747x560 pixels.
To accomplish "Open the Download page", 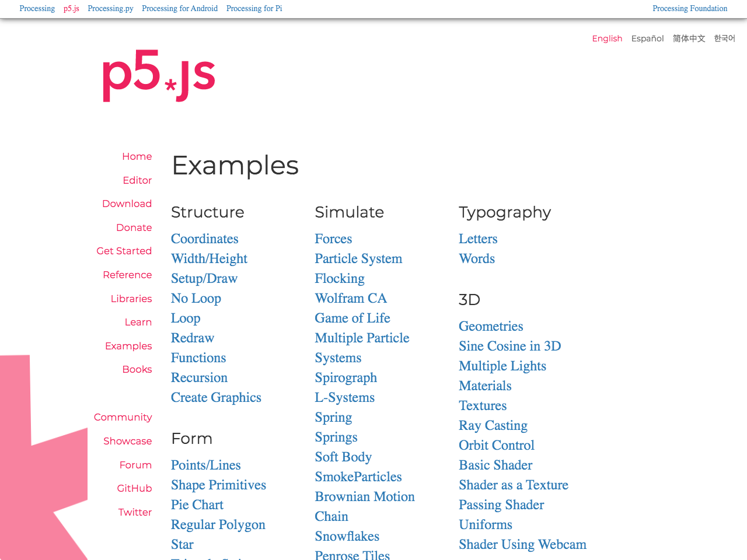I will 127,204.
